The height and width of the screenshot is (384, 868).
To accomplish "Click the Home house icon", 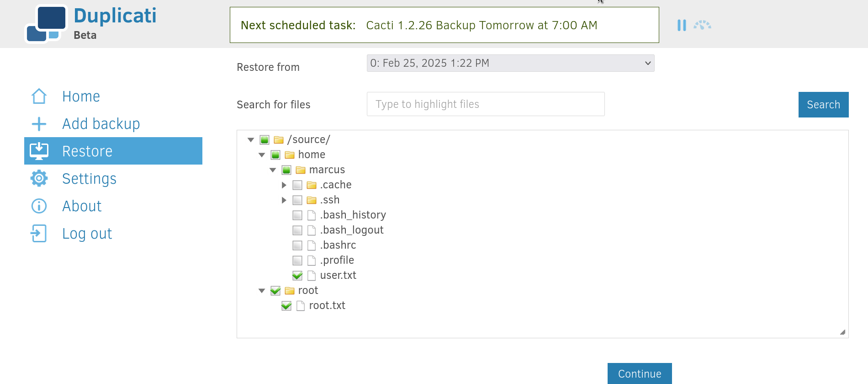I will 39,96.
